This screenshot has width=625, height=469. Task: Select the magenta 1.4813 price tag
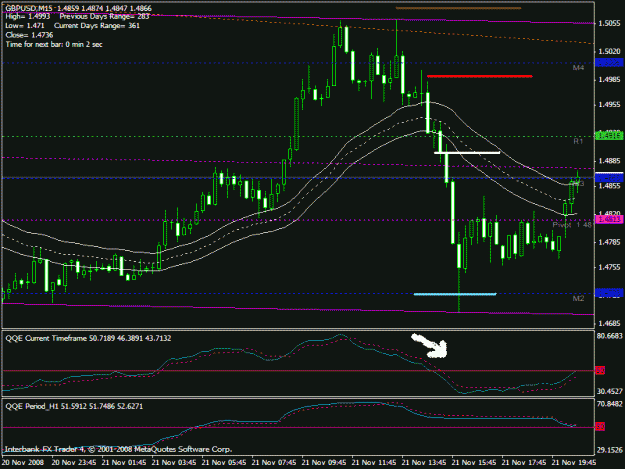609,219
